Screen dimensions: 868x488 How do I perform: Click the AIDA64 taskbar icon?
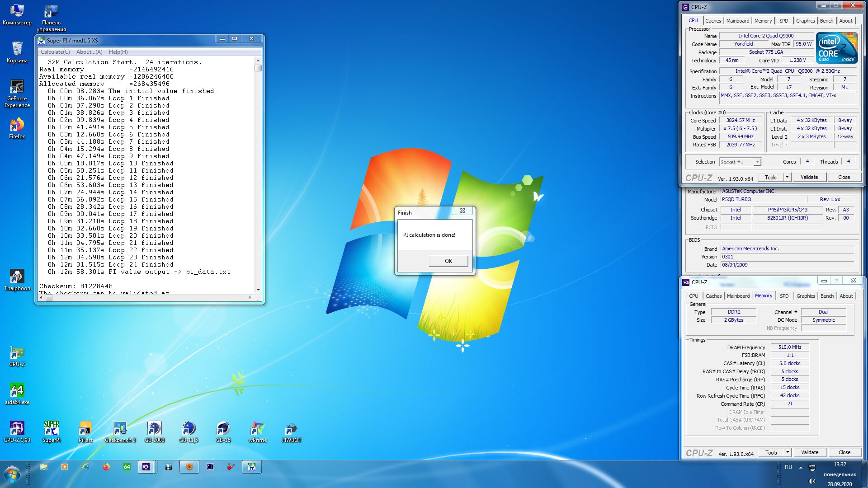(127, 467)
